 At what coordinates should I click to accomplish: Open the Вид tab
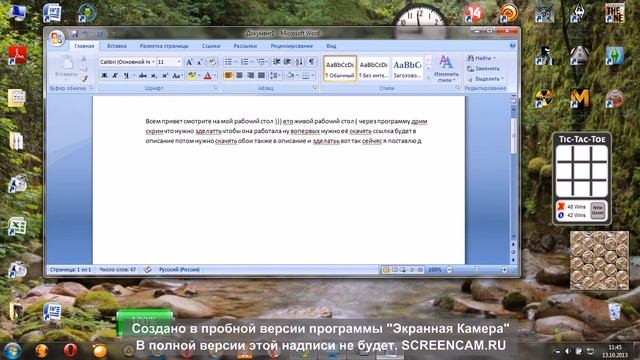pyautogui.click(x=331, y=46)
